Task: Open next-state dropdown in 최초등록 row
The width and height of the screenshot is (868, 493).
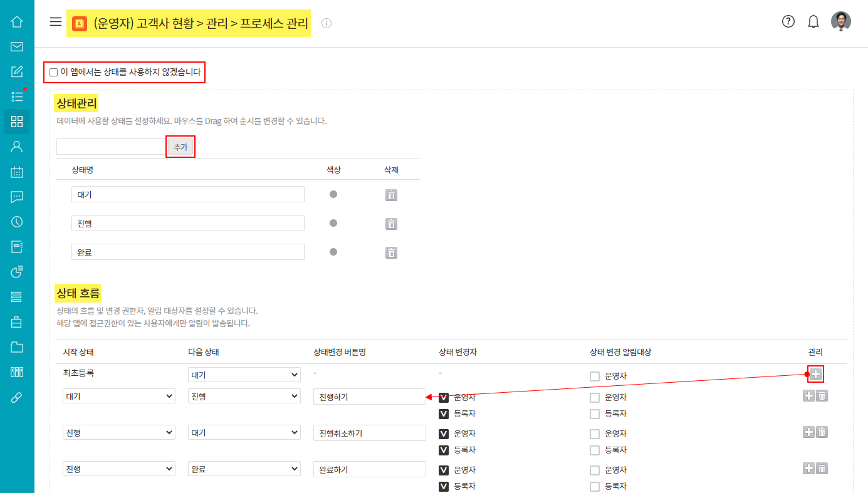Action: [x=244, y=375]
